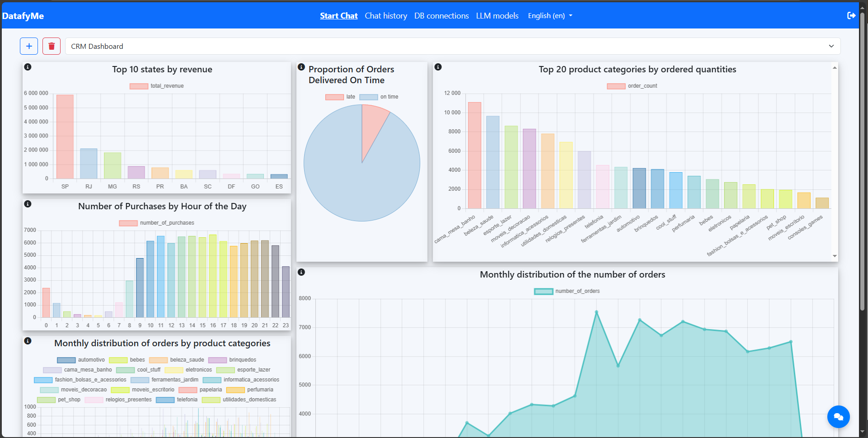Toggle the on time legend item
The width and height of the screenshot is (868, 438).
click(379, 97)
